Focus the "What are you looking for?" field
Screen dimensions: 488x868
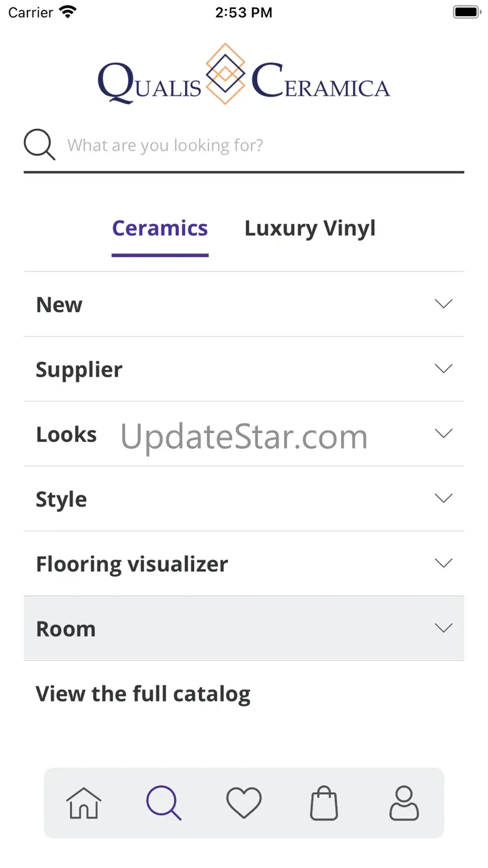tap(263, 146)
